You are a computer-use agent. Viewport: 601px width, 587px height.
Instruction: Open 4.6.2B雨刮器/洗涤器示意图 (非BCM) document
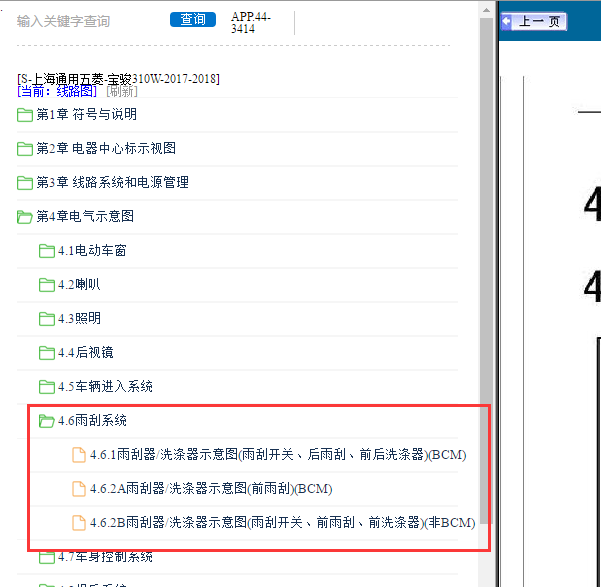tap(283, 523)
